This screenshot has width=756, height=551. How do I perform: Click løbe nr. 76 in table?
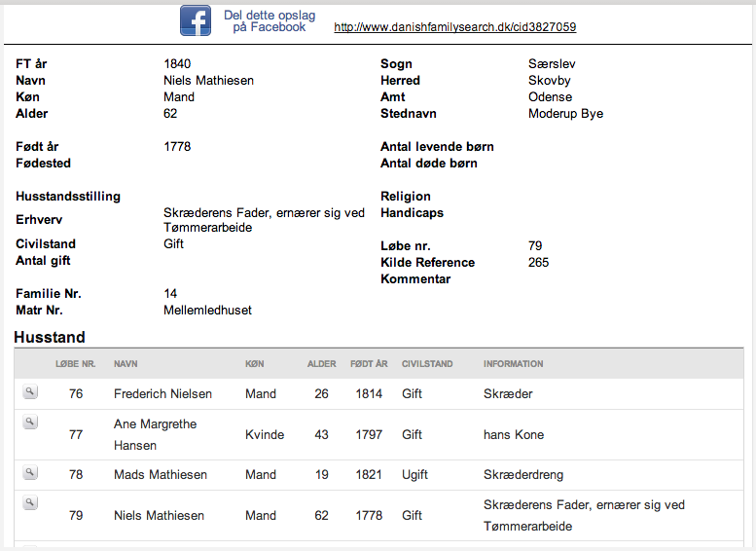point(76,393)
